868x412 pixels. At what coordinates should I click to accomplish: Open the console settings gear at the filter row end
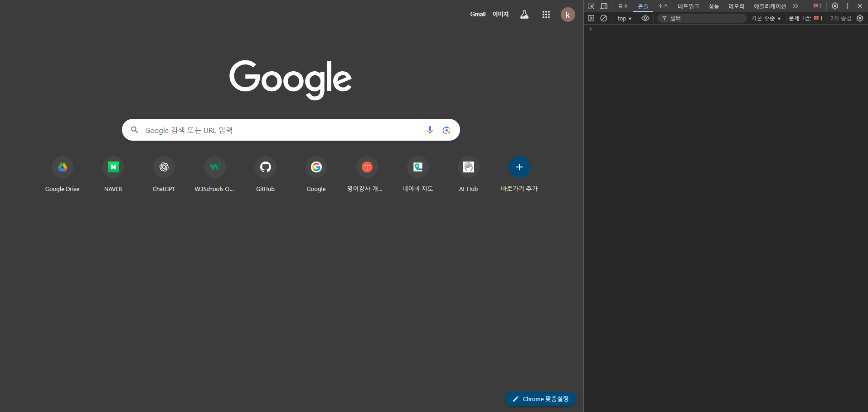coord(860,18)
